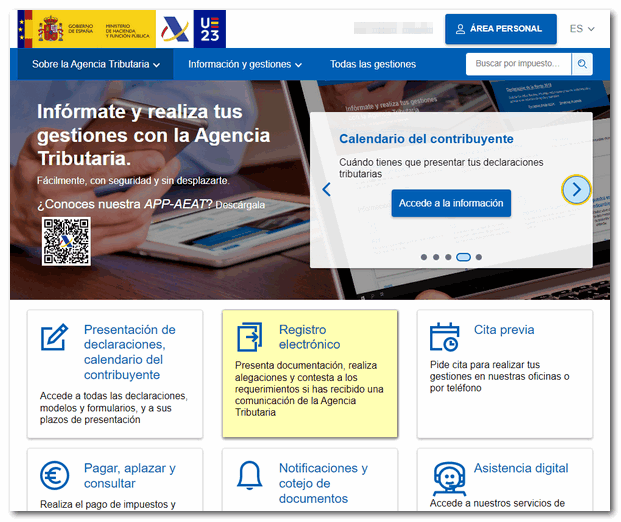This screenshot has width=621, height=522.
Task: Open Todas las gestiones menu item
Action: coord(373,64)
